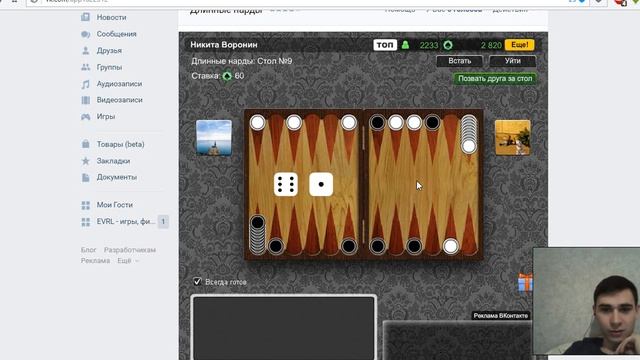This screenshot has height=360, width=640.
Task: Open right player's avatar thumbnail
Action: [513, 138]
